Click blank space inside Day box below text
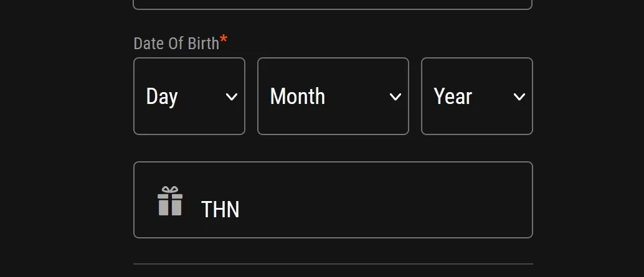This screenshot has width=644, height=277. point(189,122)
